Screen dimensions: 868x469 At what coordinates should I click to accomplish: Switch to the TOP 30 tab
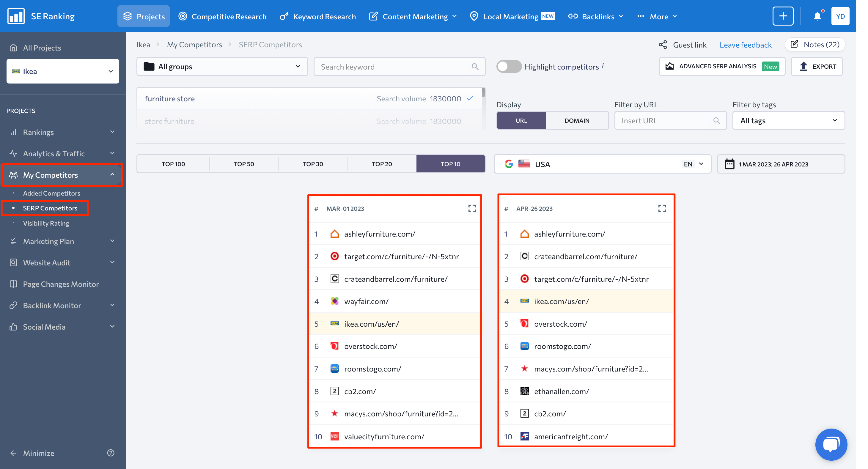tap(313, 164)
